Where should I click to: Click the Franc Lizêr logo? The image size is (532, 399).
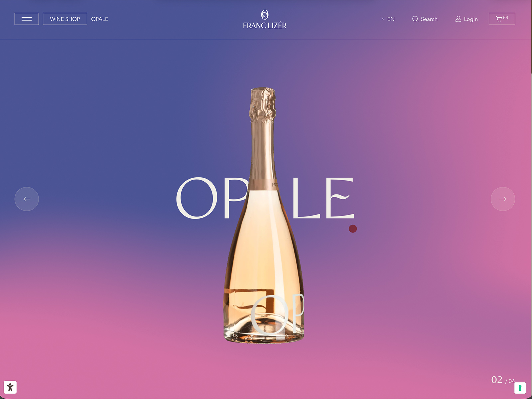click(265, 19)
